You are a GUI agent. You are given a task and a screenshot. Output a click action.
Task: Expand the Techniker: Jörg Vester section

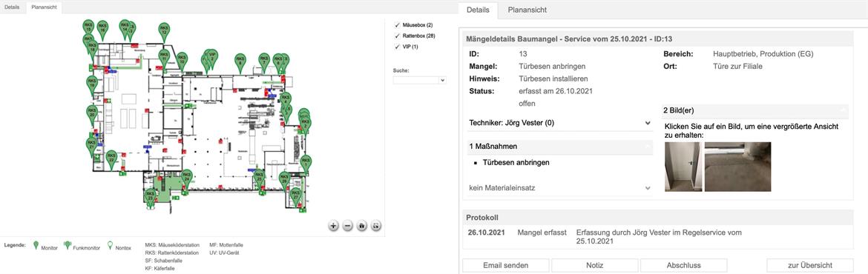(559, 123)
